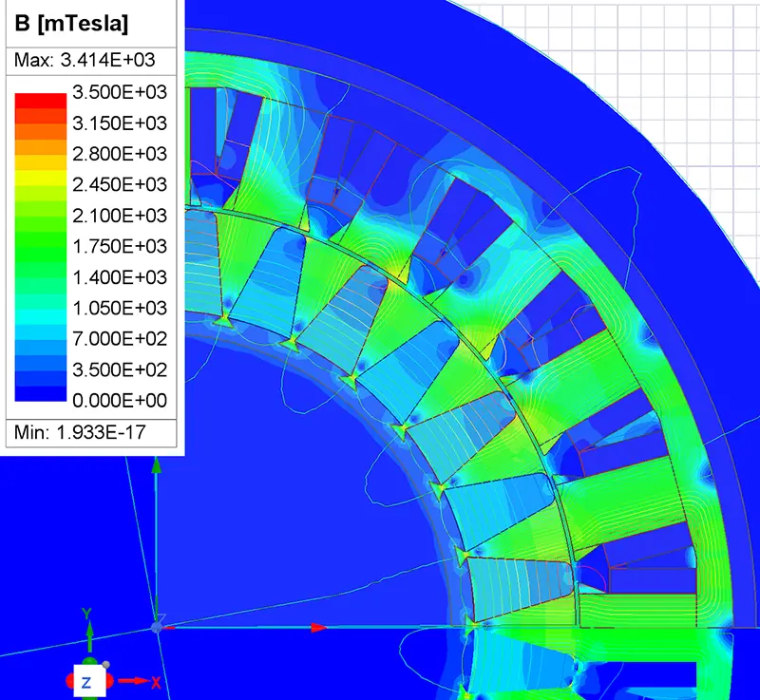Screen dimensions: 760x700
Task: Click the 2.100E+03 scale label
Action: (120, 216)
